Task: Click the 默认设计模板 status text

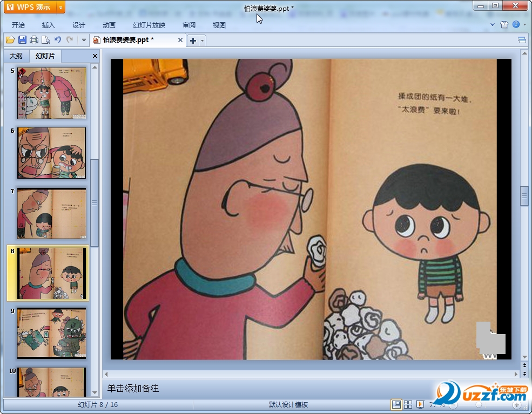Action: pyautogui.click(x=288, y=405)
